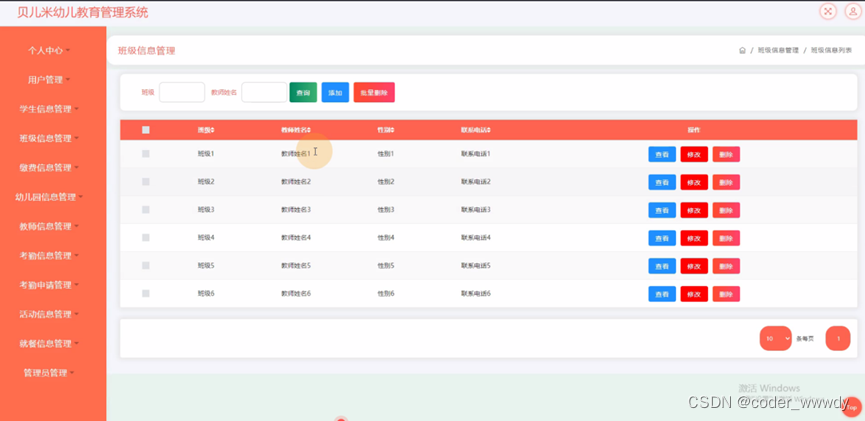
Task: Click 查看 for 班级6 row
Action: [662, 294]
